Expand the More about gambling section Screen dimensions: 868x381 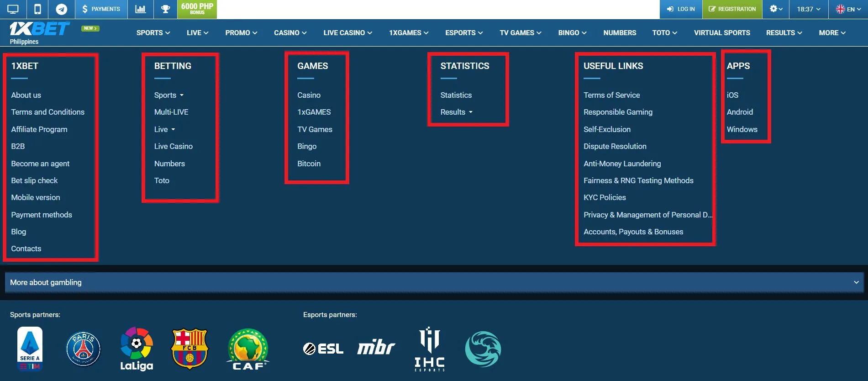click(x=434, y=282)
